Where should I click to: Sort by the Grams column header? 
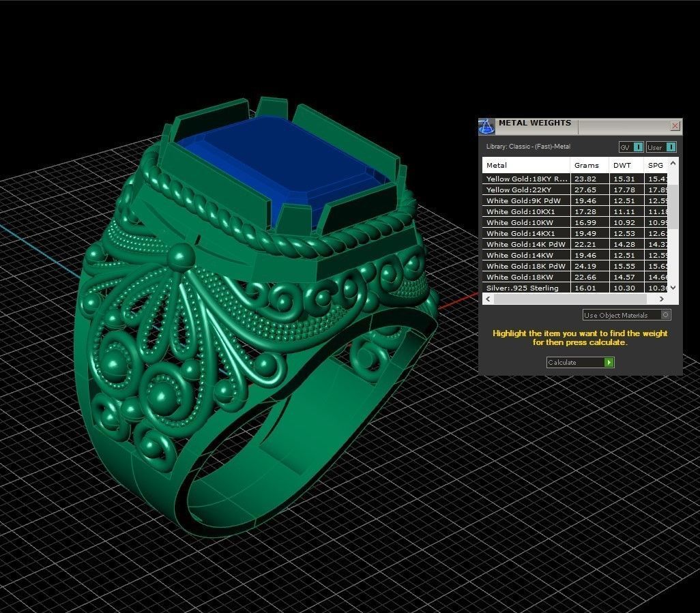click(589, 165)
